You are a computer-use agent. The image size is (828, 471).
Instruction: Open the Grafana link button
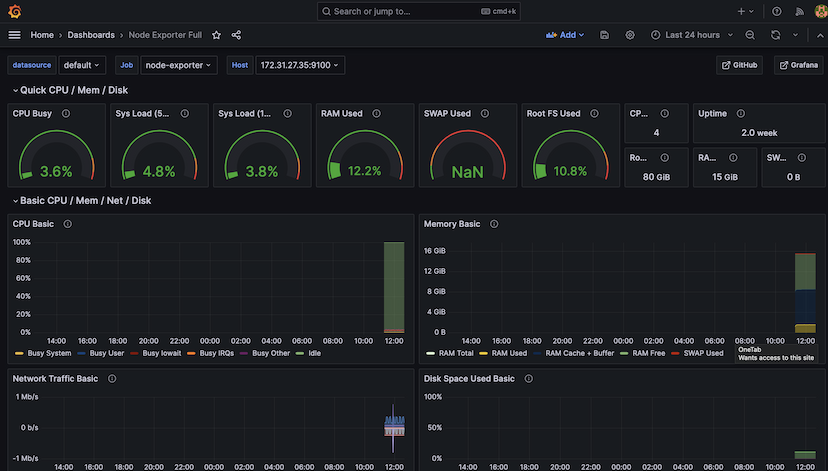click(x=798, y=65)
